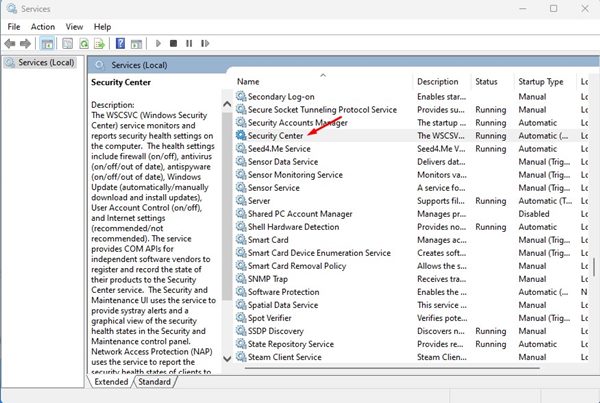Restart the service with the restart icon
The height and width of the screenshot is (403, 600).
(205, 44)
